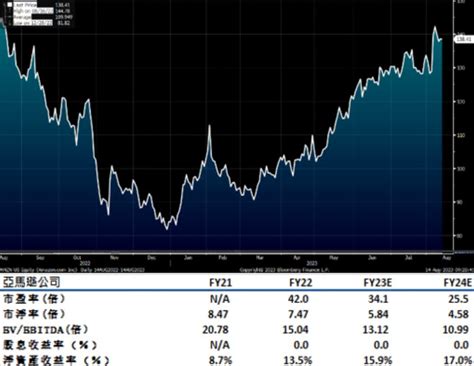Click the 10.99 EV/EBITDA value
This screenshot has height=366, width=474.
click(x=456, y=330)
